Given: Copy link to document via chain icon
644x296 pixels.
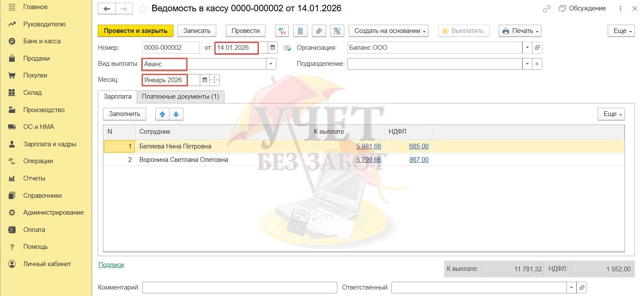Looking at the screenshot, I should pyautogui.click(x=547, y=9).
